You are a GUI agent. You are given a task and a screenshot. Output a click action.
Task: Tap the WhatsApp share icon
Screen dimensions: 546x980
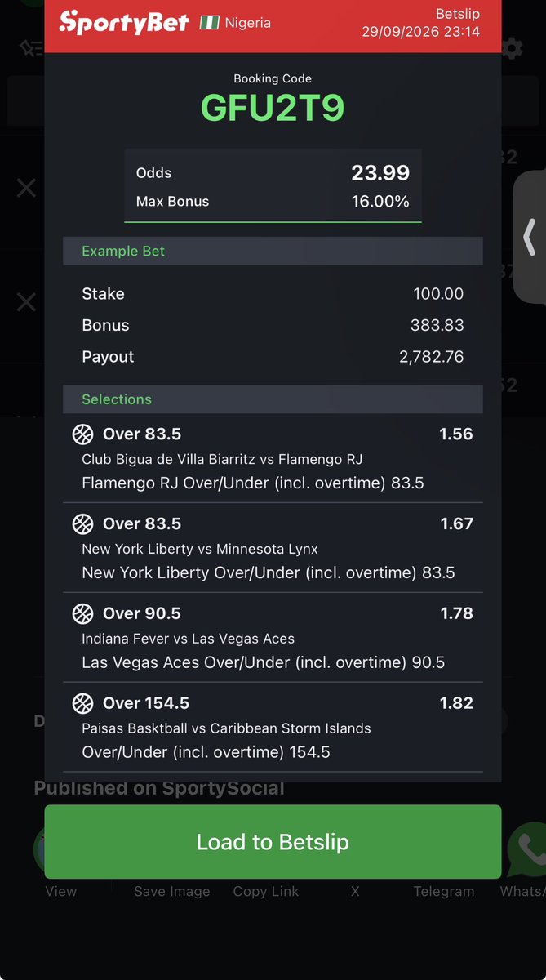point(527,849)
